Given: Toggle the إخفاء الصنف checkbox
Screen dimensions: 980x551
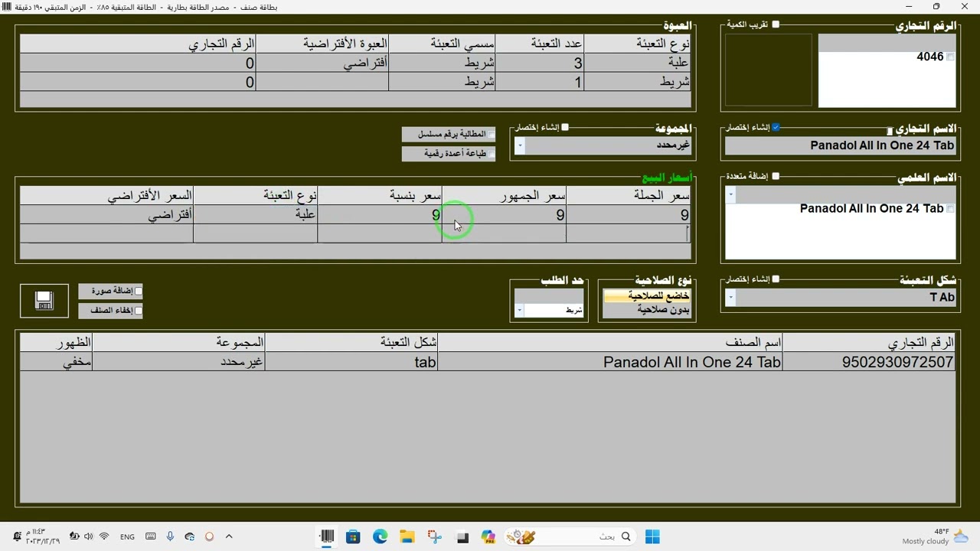Looking at the screenshot, I should point(139,311).
